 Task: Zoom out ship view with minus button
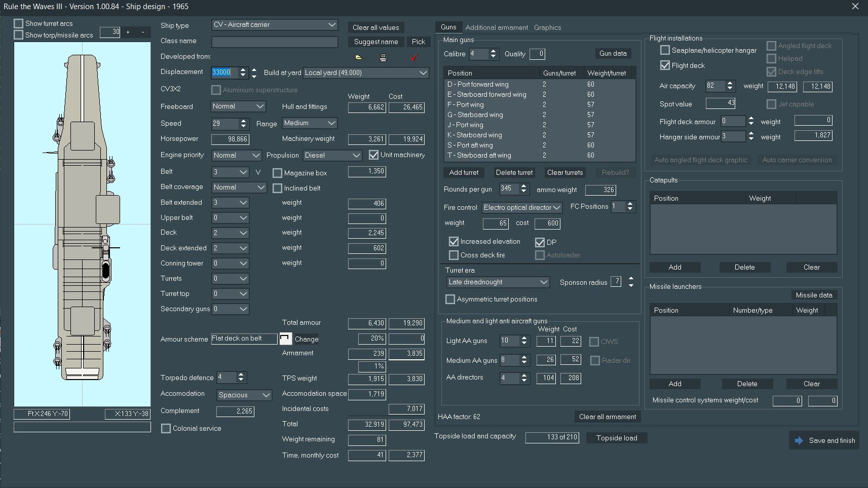[143, 32]
